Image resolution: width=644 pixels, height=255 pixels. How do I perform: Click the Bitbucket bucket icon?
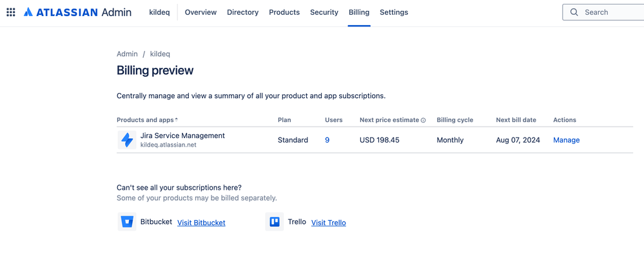[127, 222]
